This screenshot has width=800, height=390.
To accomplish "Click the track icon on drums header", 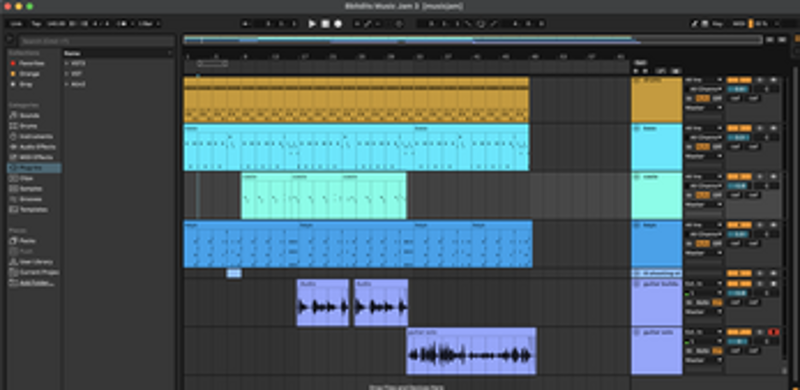I will pyautogui.click(x=637, y=81).
